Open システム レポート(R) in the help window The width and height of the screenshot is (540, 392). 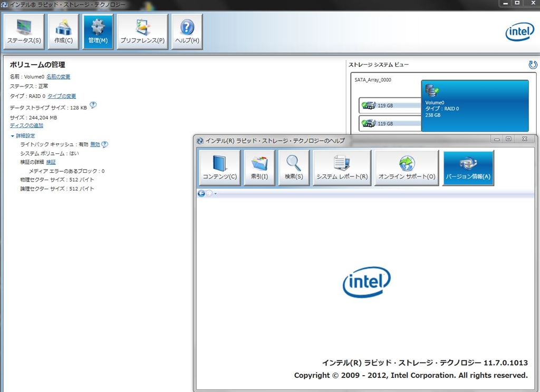point(342,168)
